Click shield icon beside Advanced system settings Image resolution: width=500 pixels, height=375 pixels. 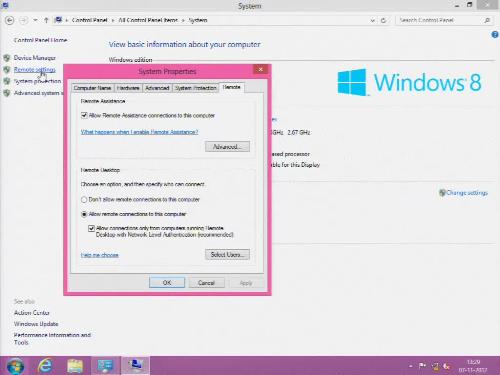tap(7, 93)
